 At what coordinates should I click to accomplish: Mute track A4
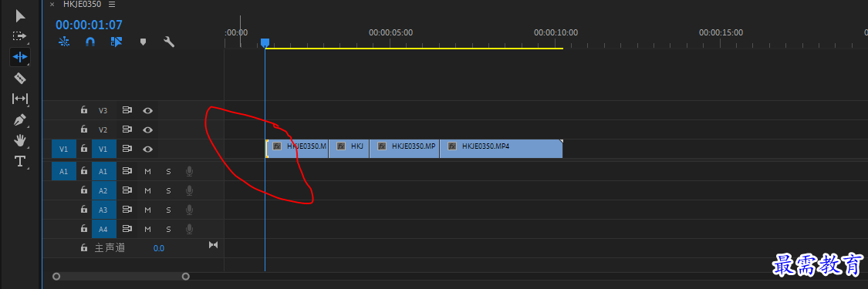coord(148,229)
